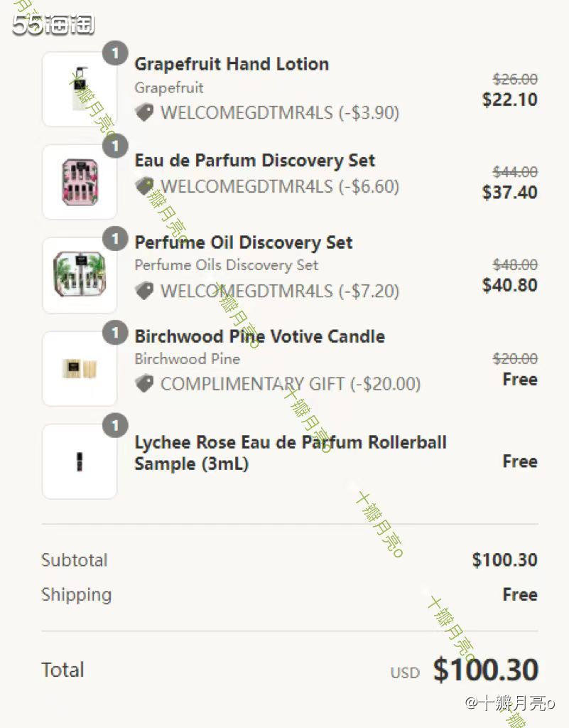
Task: Click the quantity badge on Lychee Rose sample
Action: [x=115, y=425]
